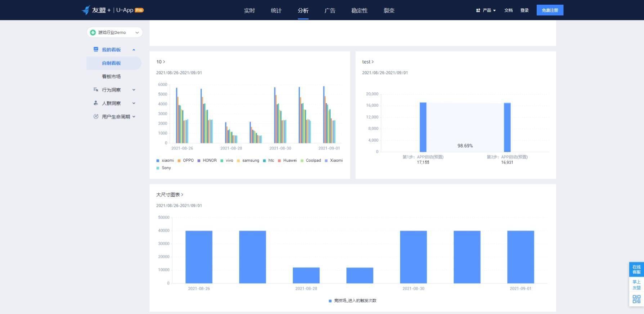Click the green 游戏行业Demo app icon

click(93, 32)
